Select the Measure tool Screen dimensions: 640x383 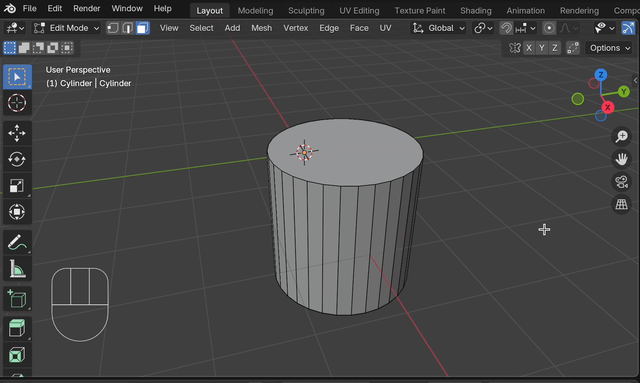17,269
